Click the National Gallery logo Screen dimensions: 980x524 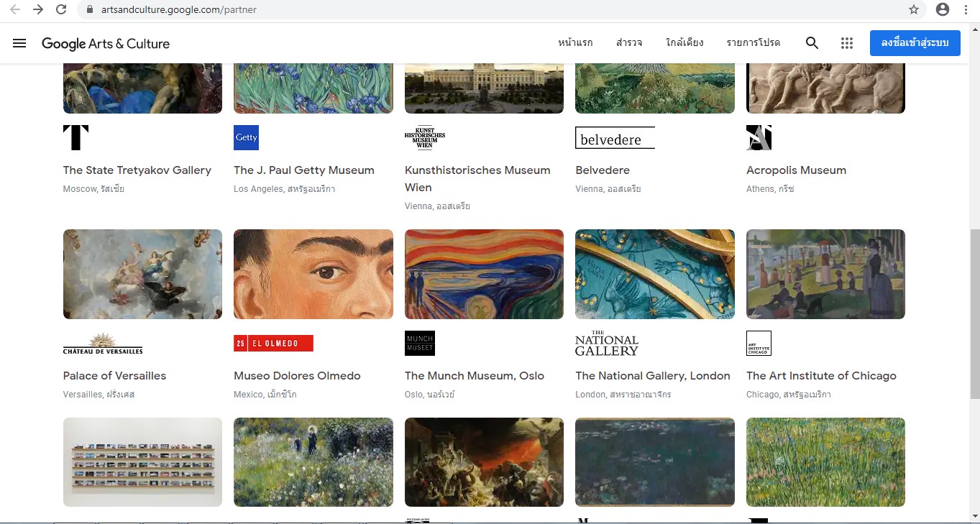tap(607, 344)
